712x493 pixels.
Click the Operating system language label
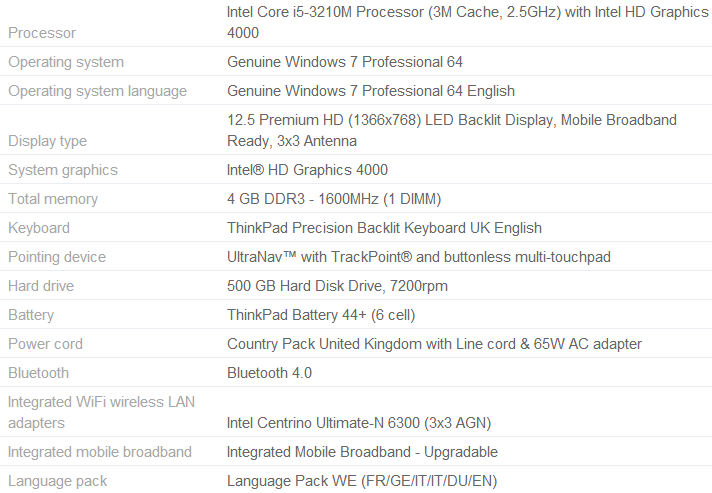pos(98,91)
